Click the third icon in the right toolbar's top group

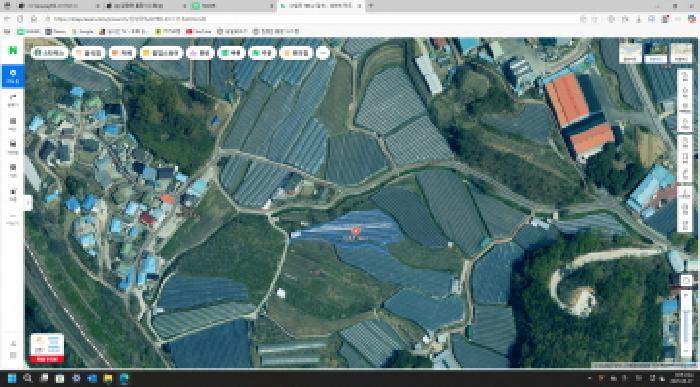click(x=685, y=108)
